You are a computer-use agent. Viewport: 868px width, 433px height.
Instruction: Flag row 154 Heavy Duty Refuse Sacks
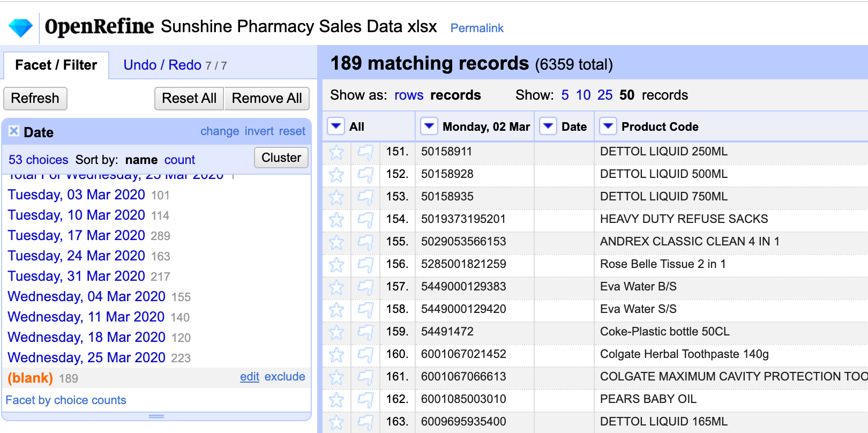pyautogui.click(x=365, y=220)
